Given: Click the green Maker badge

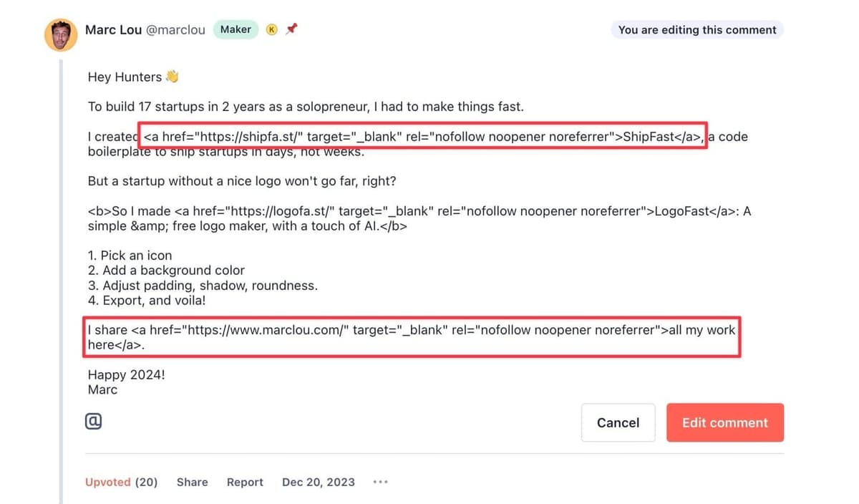Looking at the screenshot, I should (236, 29).
